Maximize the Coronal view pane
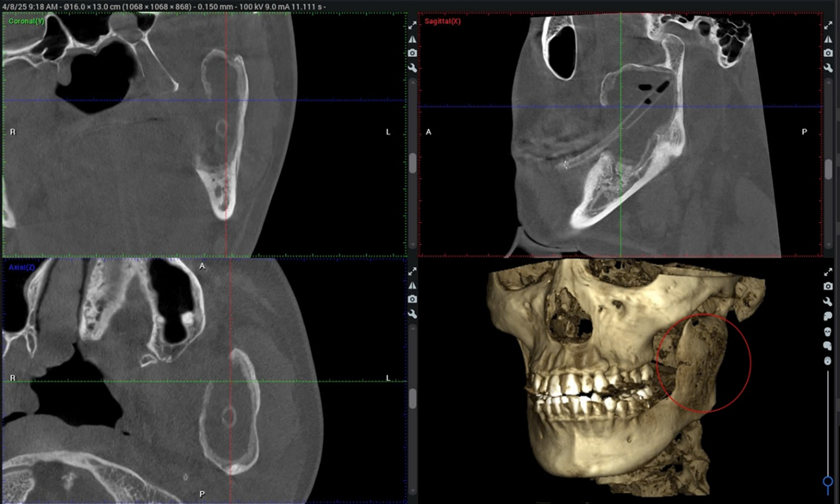This screenshot has height=504, width=840. point(413,26)
